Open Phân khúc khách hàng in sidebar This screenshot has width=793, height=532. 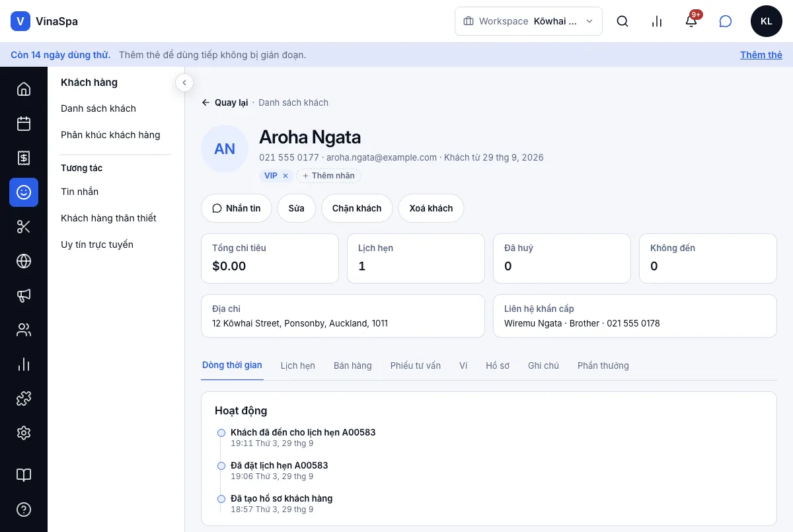pyautogui.click(x=110, y=135)
